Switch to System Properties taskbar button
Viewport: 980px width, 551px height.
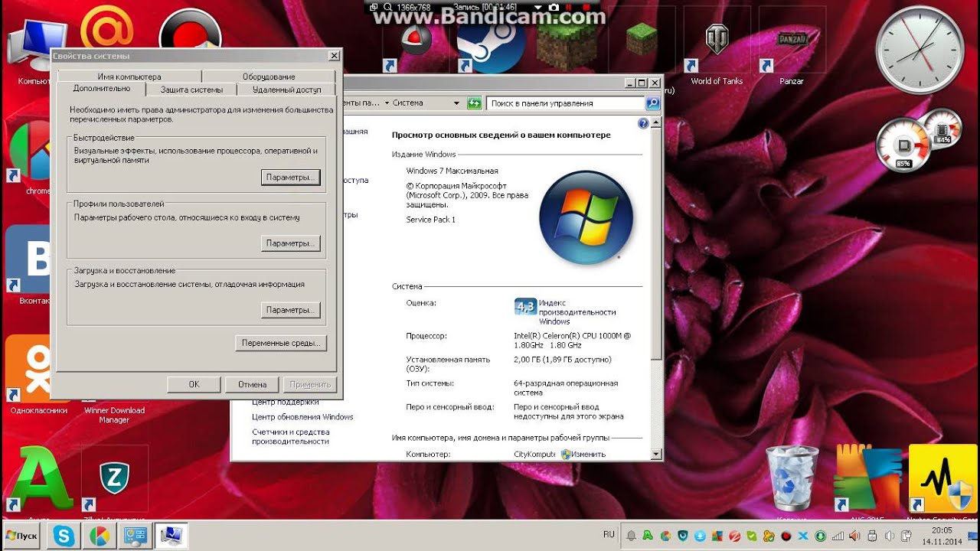pos(171,536)
